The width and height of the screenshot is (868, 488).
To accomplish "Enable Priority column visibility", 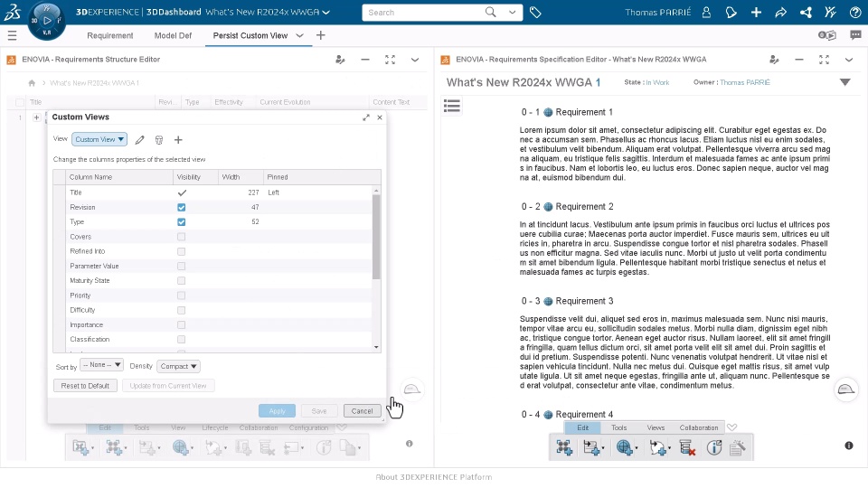I will tap(181, 296).
